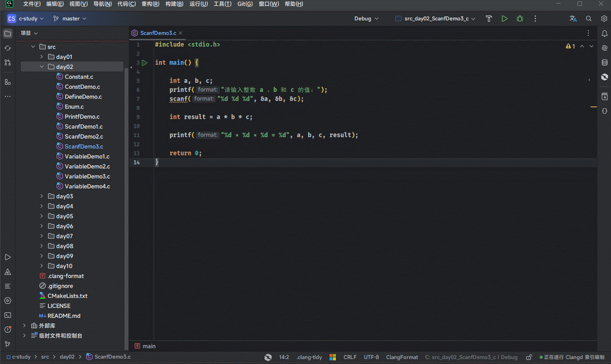
Task: Open the Settings gear in the toolbar
Action: (603, 19)
